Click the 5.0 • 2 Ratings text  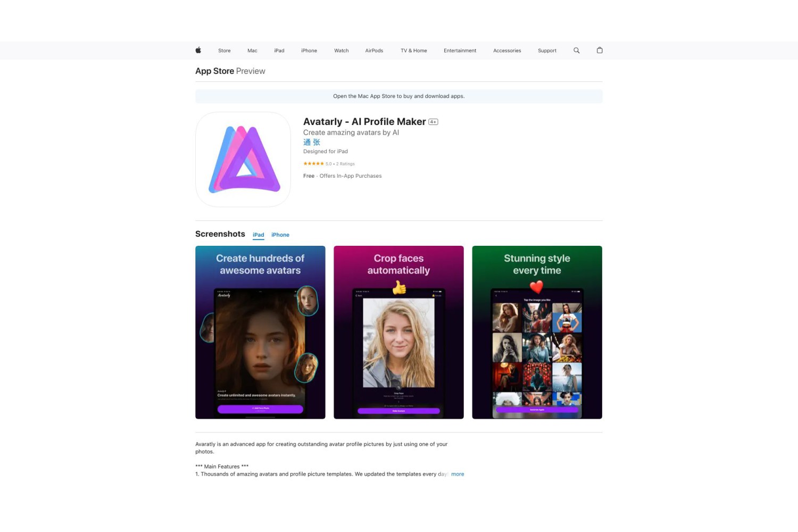340,164
